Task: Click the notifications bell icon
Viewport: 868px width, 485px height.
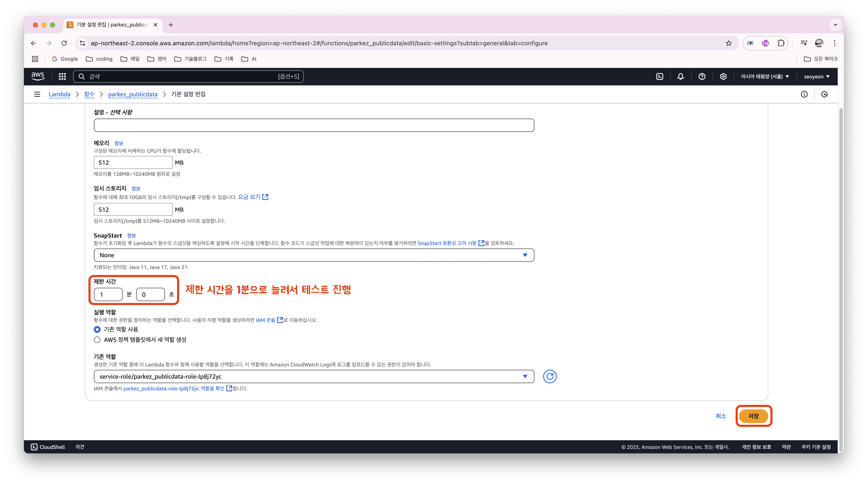Action: (681, 76)
